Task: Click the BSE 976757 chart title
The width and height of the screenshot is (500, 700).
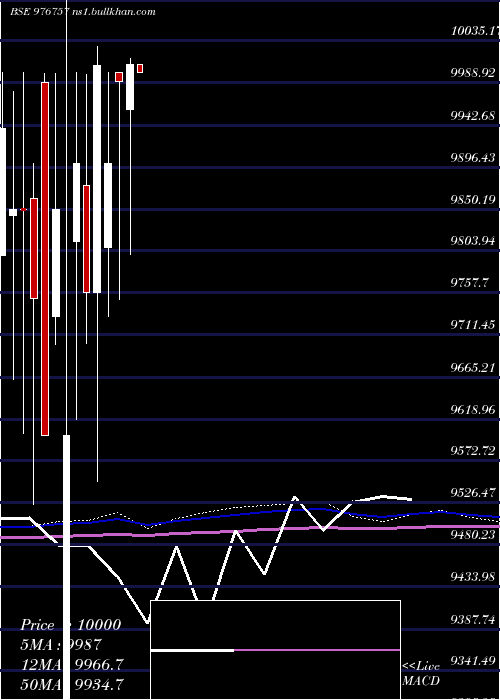Action: tap(39, 12)
